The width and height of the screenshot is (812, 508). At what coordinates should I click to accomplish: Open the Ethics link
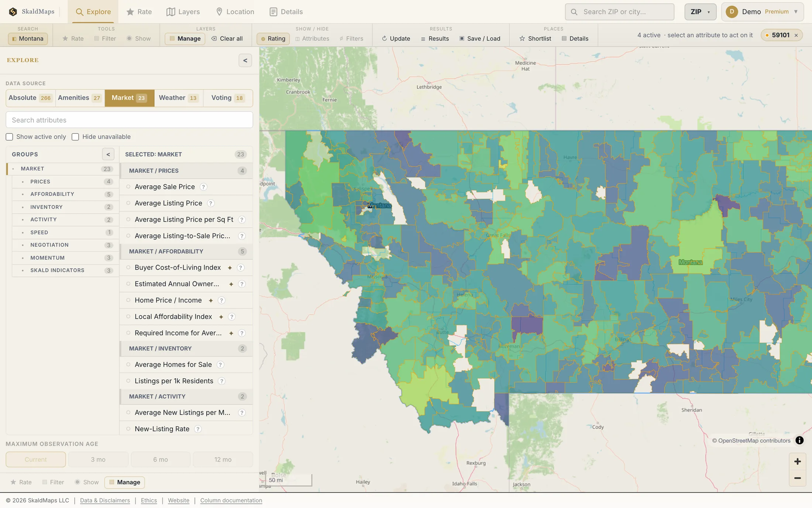coord(149,501)
